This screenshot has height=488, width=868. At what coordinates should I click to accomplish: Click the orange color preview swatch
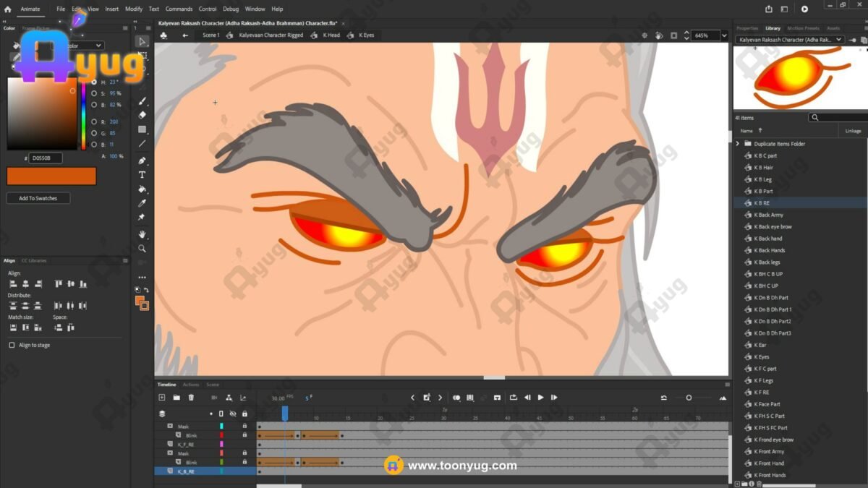coord(51,176)
